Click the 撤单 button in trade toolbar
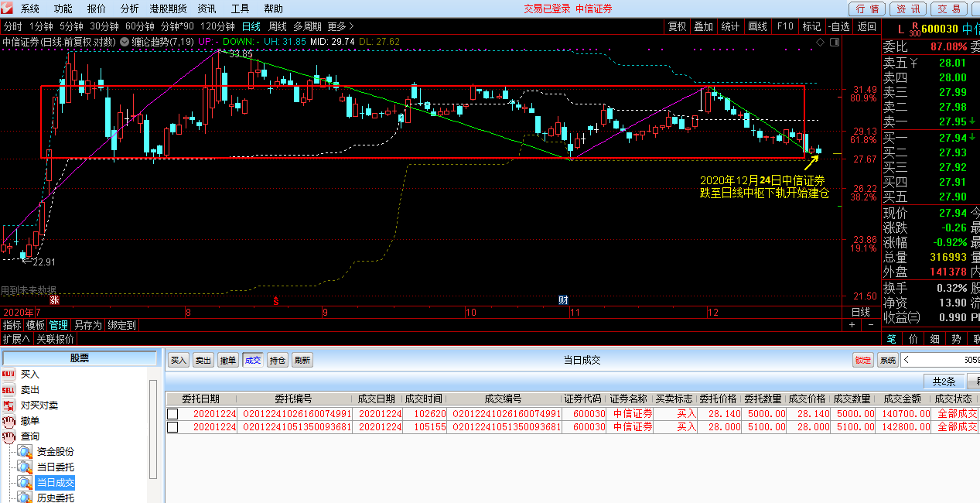This screenshot has width=980, height=503. [228, 360]
